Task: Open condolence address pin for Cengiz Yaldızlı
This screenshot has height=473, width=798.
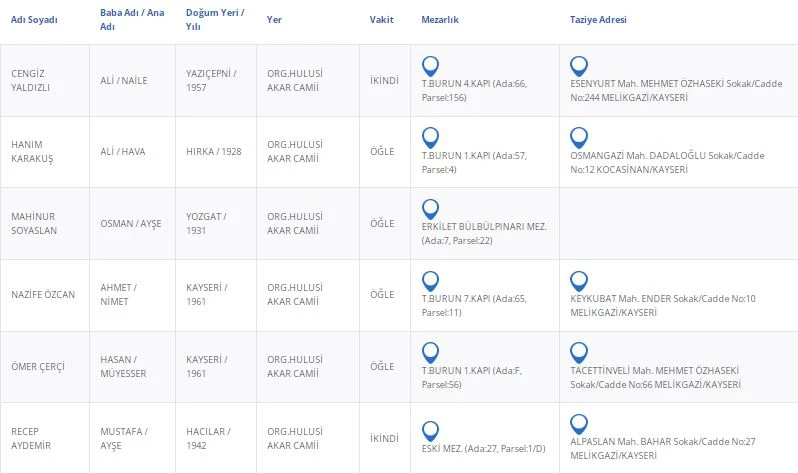Action: pos(578,67)
